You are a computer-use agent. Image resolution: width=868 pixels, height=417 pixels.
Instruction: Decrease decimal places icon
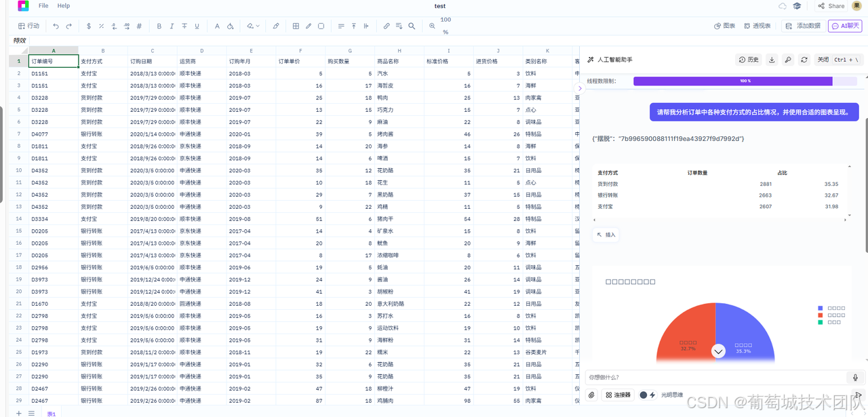point(114,26)
